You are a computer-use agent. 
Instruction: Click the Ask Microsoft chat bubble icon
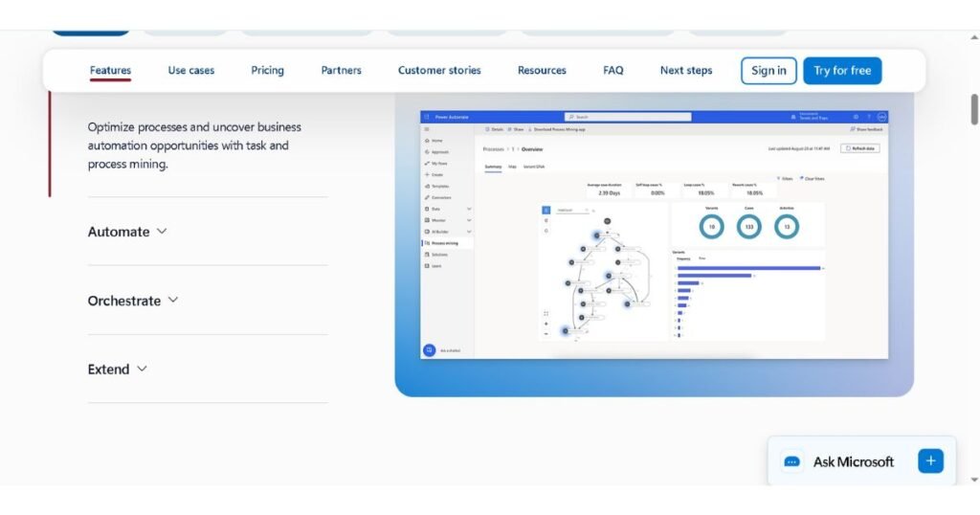click(x=791, y=462)
